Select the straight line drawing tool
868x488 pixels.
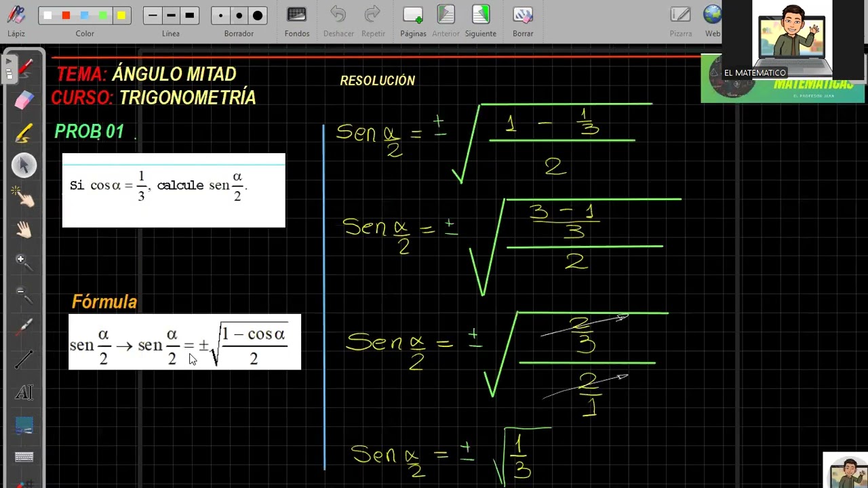pos(24,360)
